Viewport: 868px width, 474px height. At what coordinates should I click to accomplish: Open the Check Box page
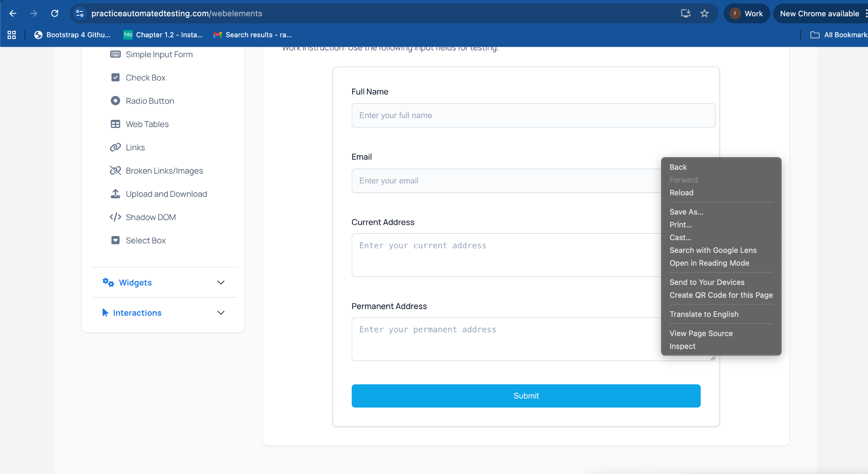145,78
